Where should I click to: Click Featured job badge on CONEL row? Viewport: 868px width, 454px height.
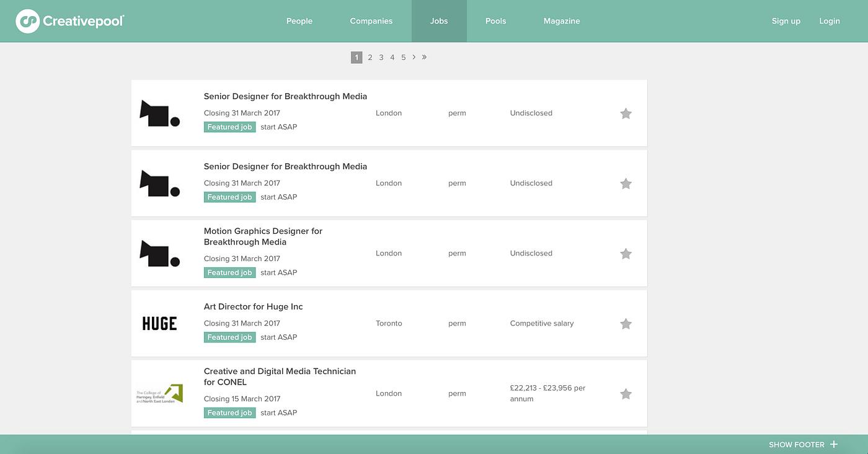pos(229,413)
